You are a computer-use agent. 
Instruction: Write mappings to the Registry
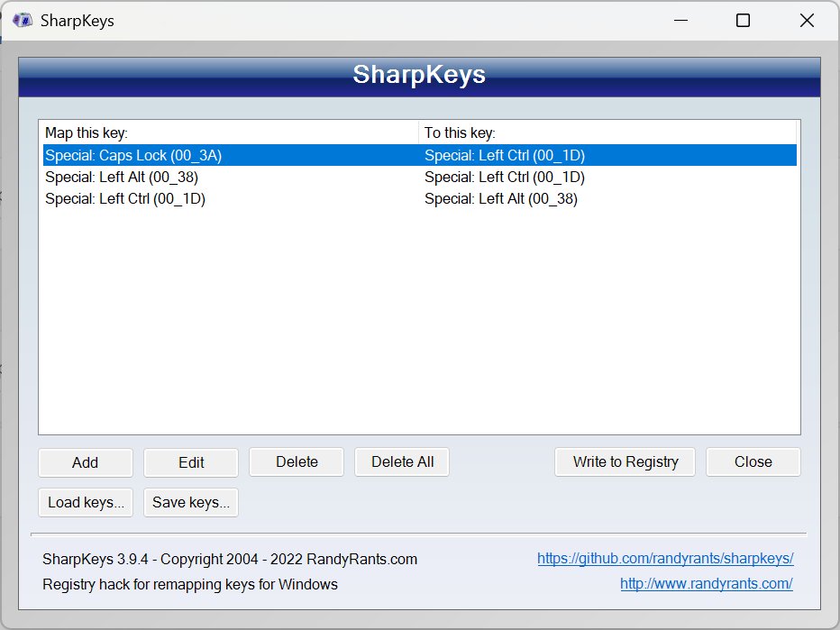(x=624, y=461)
